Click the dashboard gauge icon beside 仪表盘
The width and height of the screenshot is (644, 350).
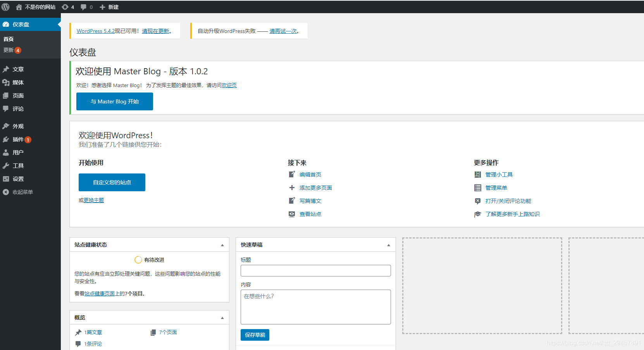pos(6,24)
